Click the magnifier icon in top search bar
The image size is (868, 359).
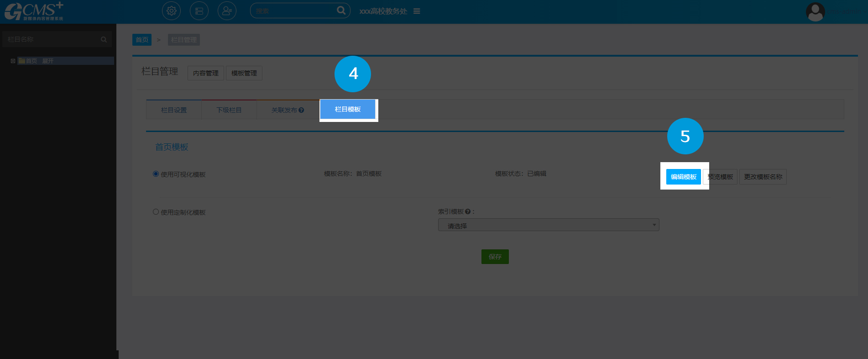(x=341, y=11)
